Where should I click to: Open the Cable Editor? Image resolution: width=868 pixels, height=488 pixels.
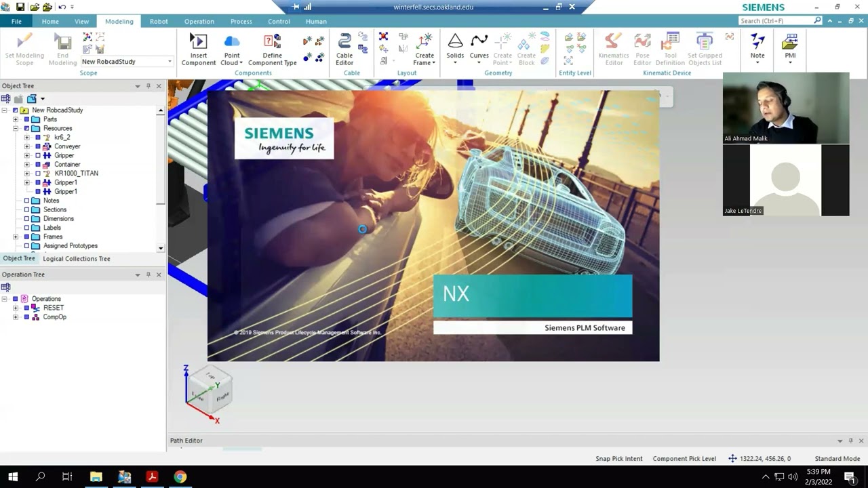click(344, 49)
